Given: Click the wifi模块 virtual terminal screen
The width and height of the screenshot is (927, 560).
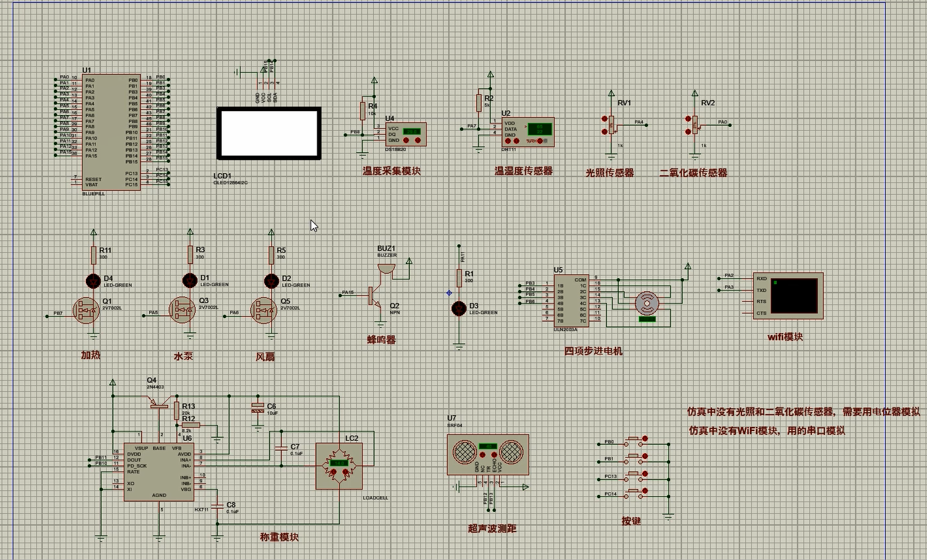Looking at the screenshot, I should [794, 295].
